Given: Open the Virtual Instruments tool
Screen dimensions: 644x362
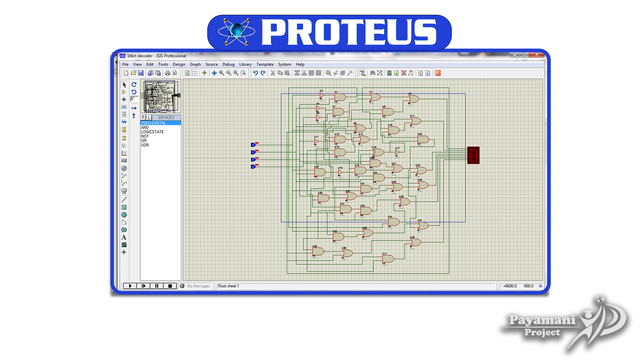Looking at the screenshot, I should point(124,191).
